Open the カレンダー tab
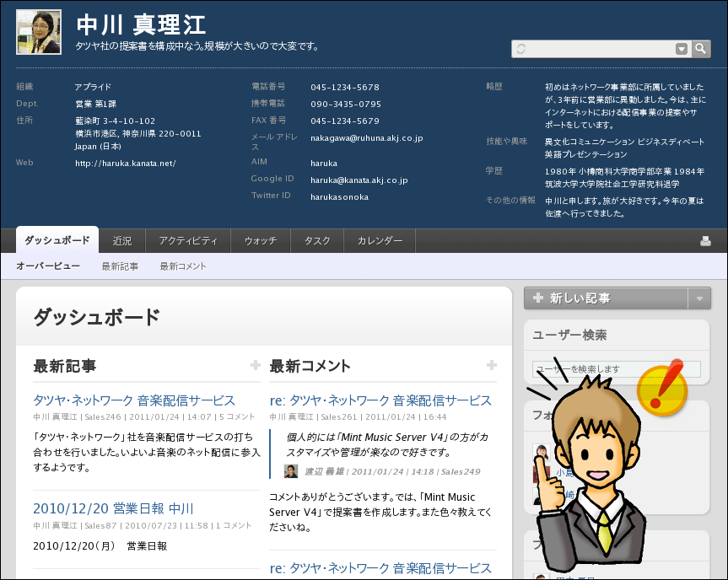 pyautogui.click(x=380, y=241)
